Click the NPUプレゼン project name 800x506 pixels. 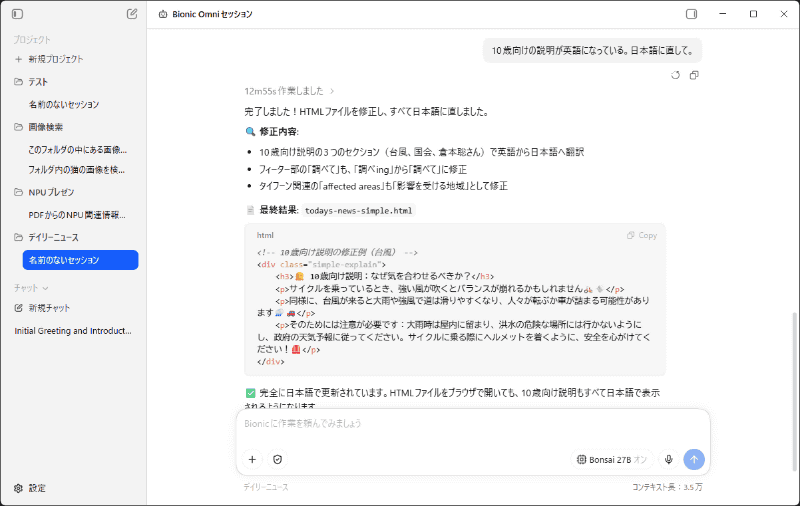click(52, 192)
